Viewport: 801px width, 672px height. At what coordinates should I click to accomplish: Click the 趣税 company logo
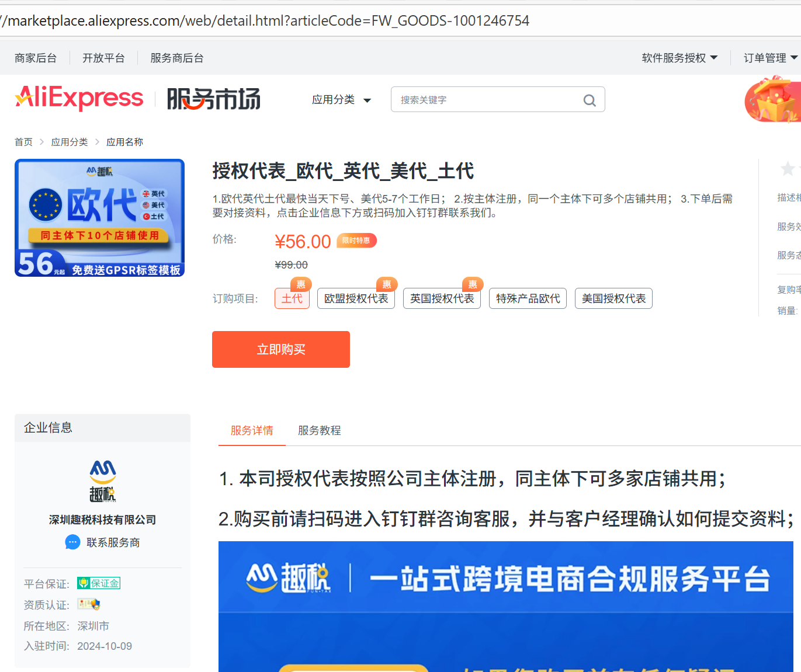pyautogui.click(x=103, y=481)
